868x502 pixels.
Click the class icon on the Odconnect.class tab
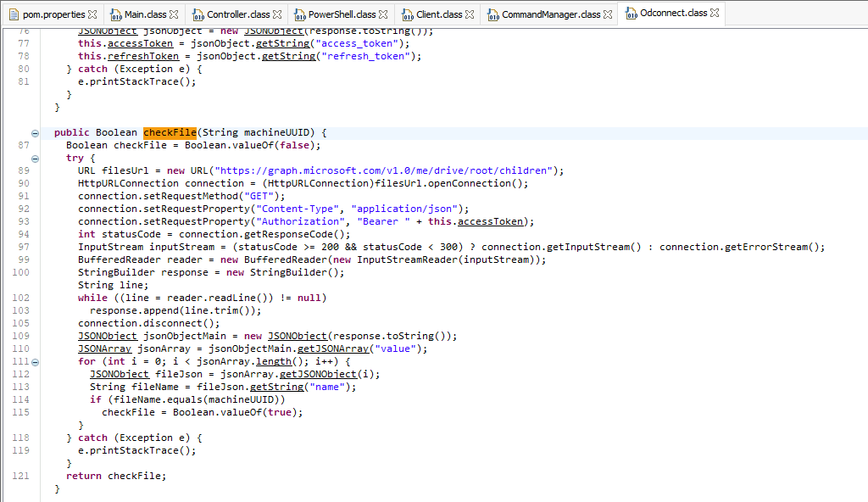pyautogui.click(x=632, y=14)
